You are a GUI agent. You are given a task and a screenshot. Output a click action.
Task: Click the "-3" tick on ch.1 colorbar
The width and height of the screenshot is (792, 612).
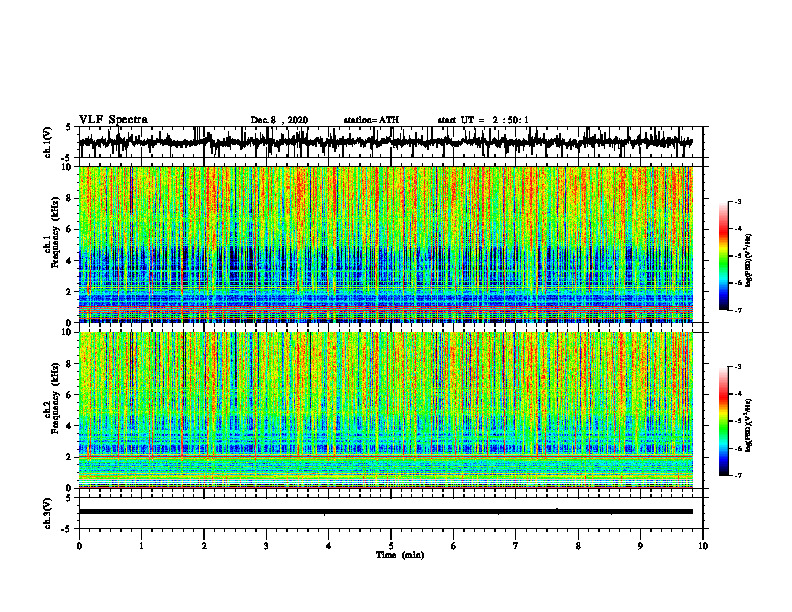click(738, 202)
